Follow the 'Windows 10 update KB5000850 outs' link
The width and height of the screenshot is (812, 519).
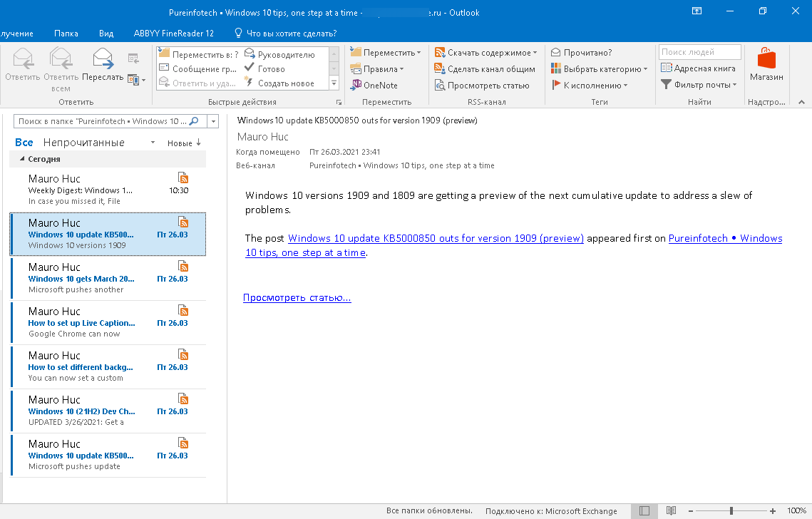(436, 238)
